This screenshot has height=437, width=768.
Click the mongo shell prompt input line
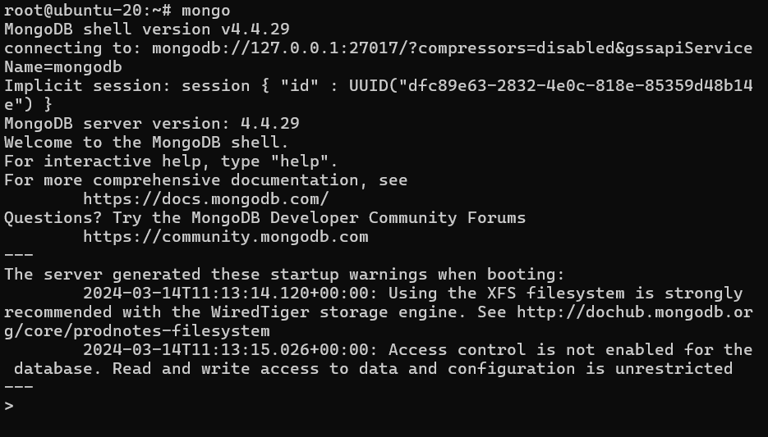[x=384, y=406]
